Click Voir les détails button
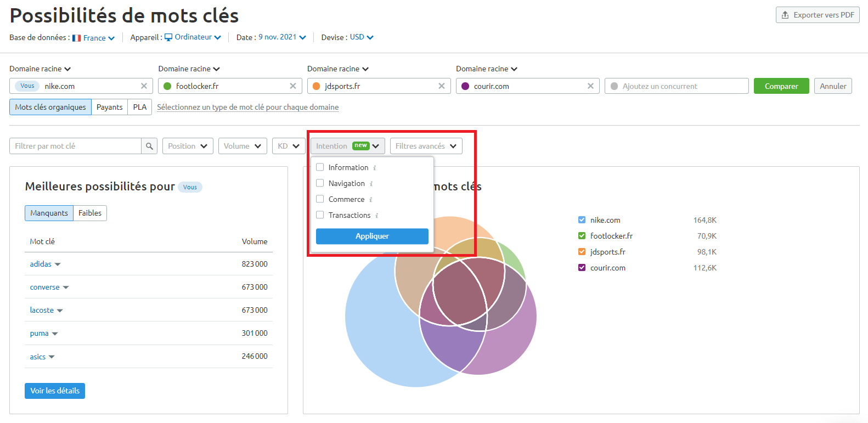The height and width of the screenshot is (423, 868). pyautogui.click(x=55, y=391)
